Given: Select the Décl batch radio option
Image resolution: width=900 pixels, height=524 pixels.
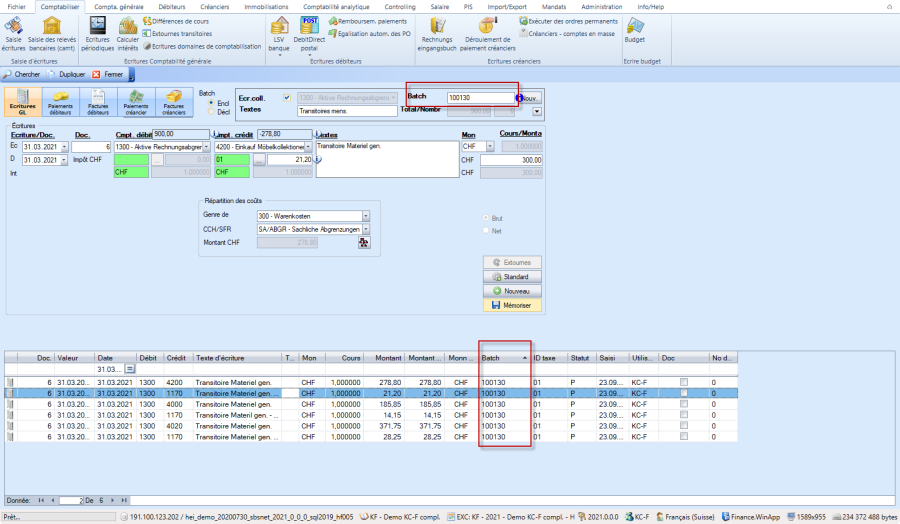Looking at the screenshot, I should [x=209, y=112].
